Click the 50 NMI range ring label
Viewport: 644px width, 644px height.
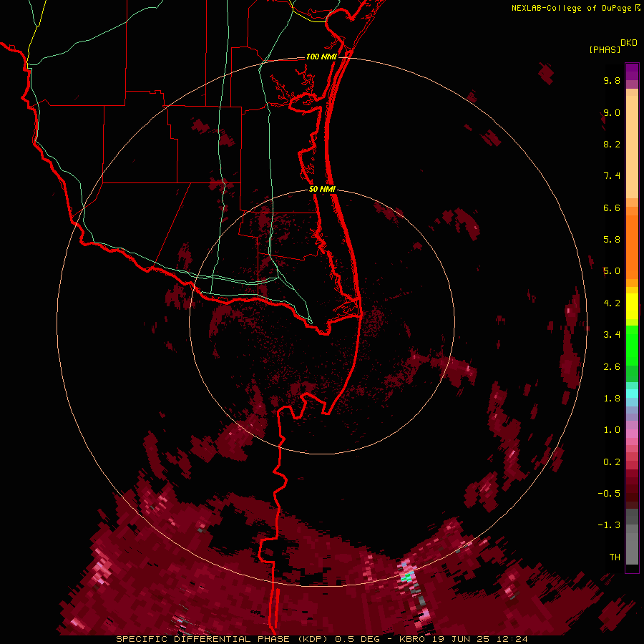(x=322, y=189)
